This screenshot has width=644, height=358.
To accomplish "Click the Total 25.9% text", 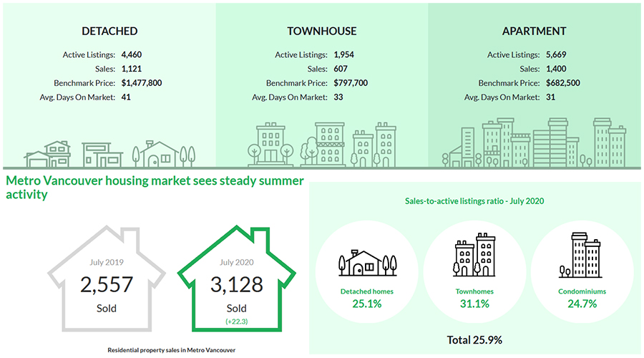I will (x=474, y=340).
